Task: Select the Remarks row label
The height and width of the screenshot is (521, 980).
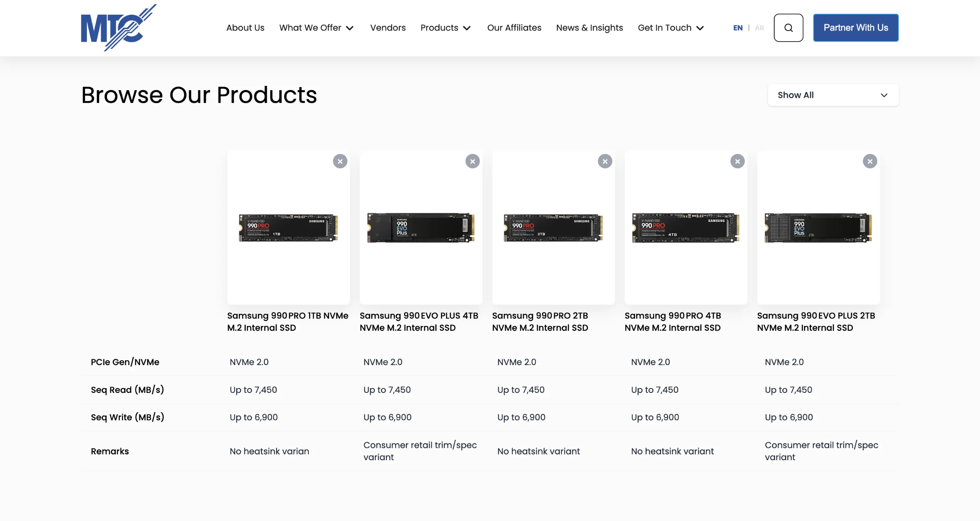Action: [110, 451]
